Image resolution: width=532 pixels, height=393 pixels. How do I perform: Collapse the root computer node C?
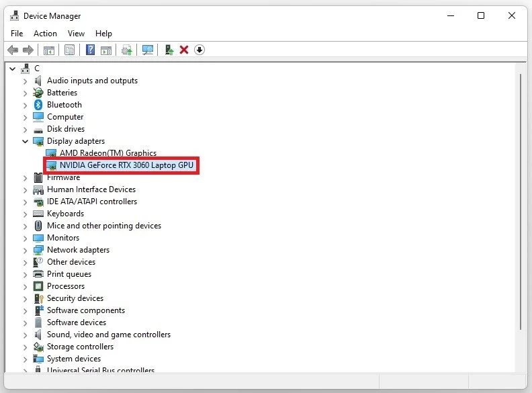tap(13, 69)
